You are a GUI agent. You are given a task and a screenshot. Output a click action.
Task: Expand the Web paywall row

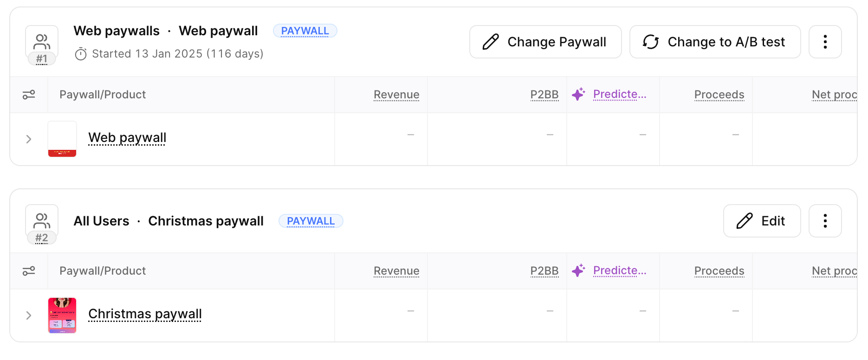(29, 138)
